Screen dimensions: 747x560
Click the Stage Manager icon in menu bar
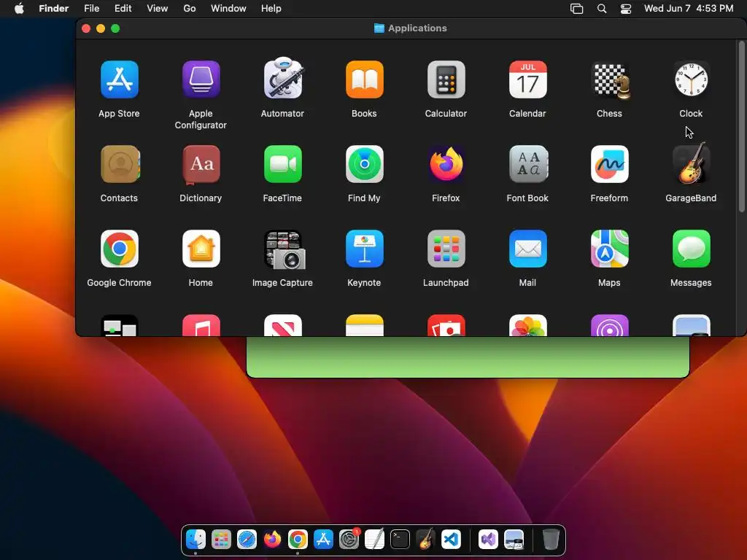[577, 9]
